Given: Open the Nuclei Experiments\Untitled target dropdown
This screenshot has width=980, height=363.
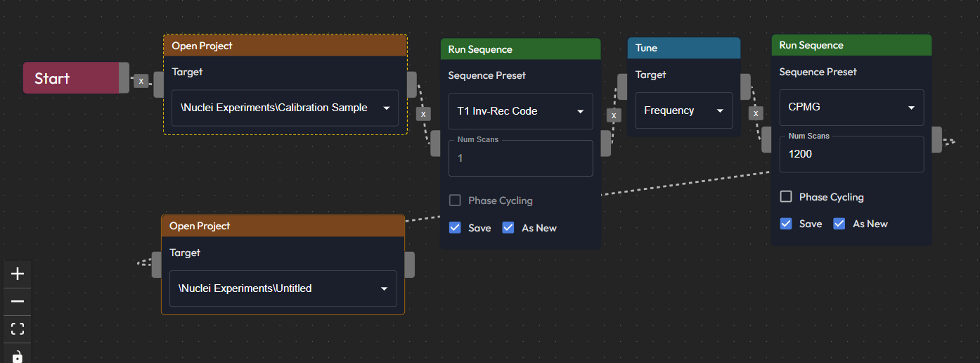Looking at the screenshot, I should point(283,288).
